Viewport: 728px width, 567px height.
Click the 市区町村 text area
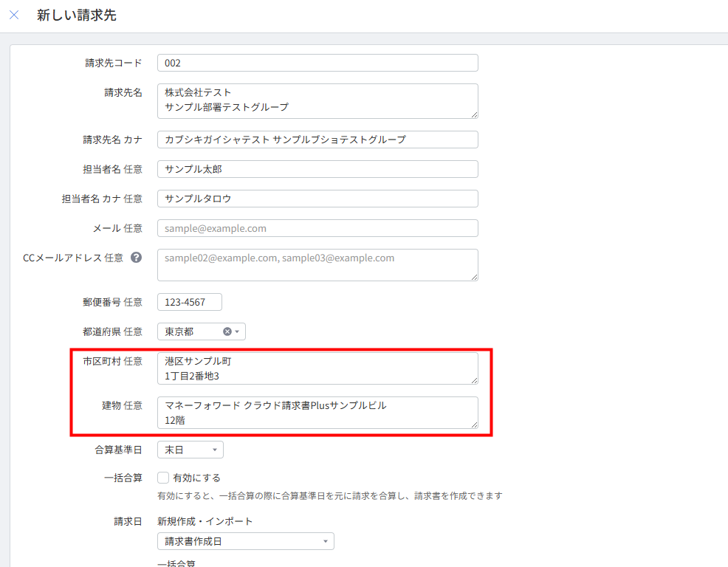(x=317, y=368)
